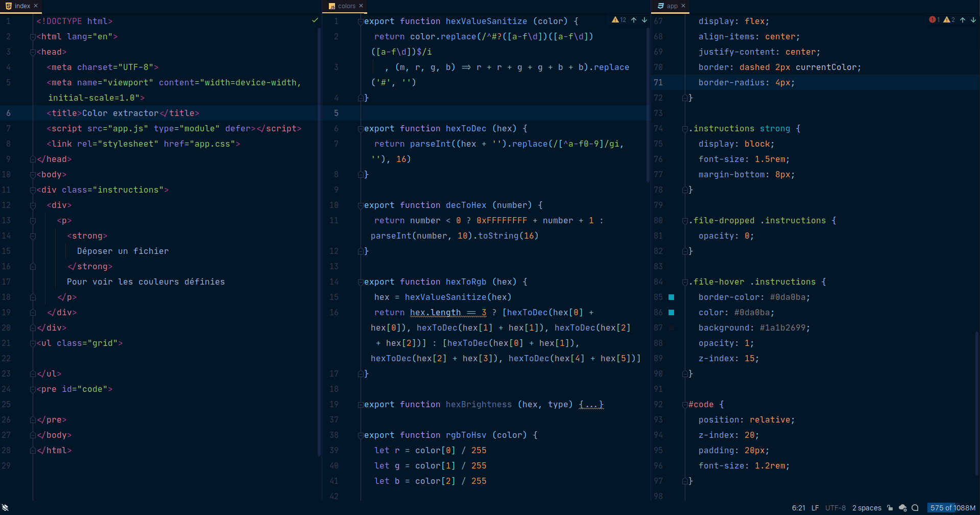Go to the next highlighted problem in the colors editor
Viewport: 980px width, 515px height.
[644, 20]
